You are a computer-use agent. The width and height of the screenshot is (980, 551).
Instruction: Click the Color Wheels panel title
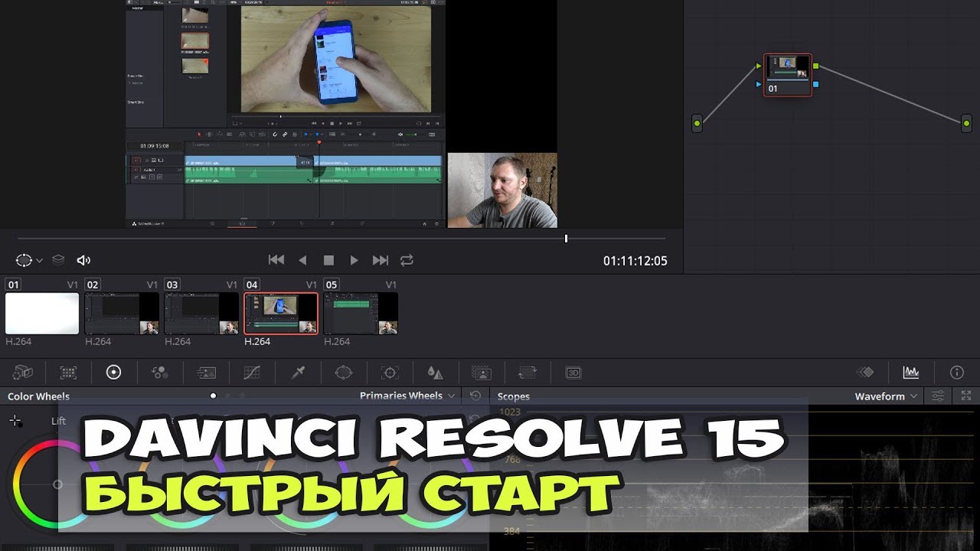(38, 396)
